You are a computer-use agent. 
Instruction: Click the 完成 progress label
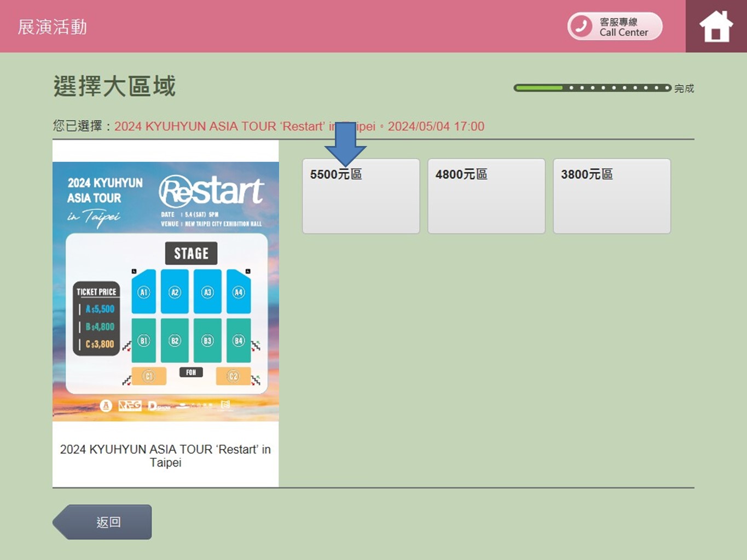pyautogui.click(x=684, y=88)
